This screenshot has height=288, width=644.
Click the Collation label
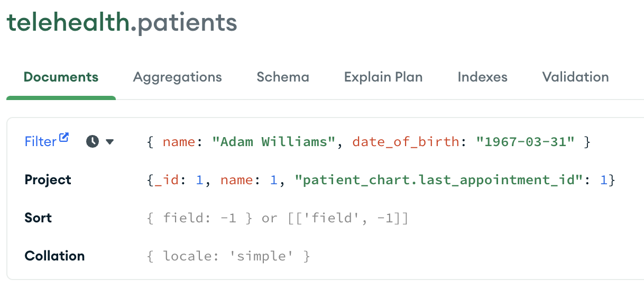pyautogui.click(x=54, y=256)
